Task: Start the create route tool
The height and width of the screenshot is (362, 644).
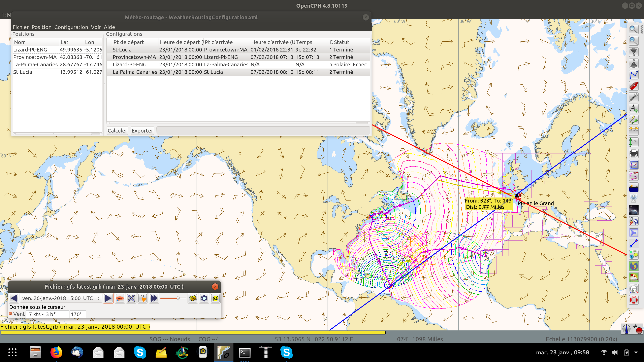Action: pyautogui.click(x=634, y=74)
